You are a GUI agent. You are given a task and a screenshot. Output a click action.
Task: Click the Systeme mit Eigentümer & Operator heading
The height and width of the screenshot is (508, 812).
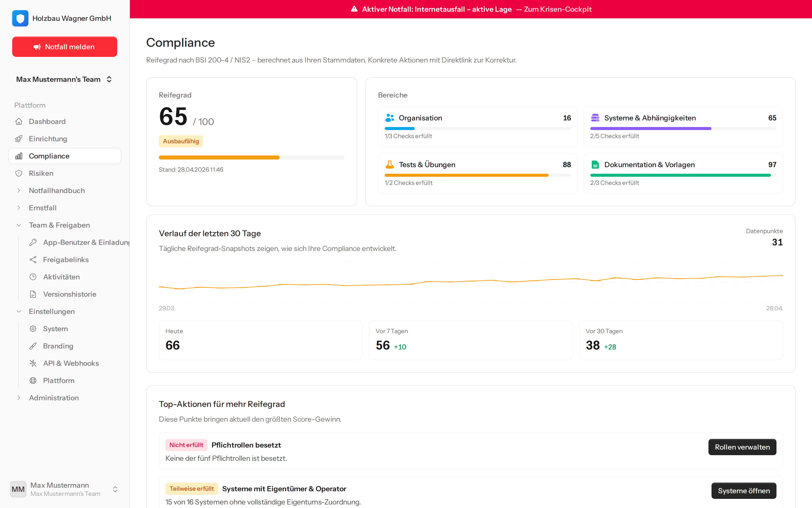tap(284, 488)
